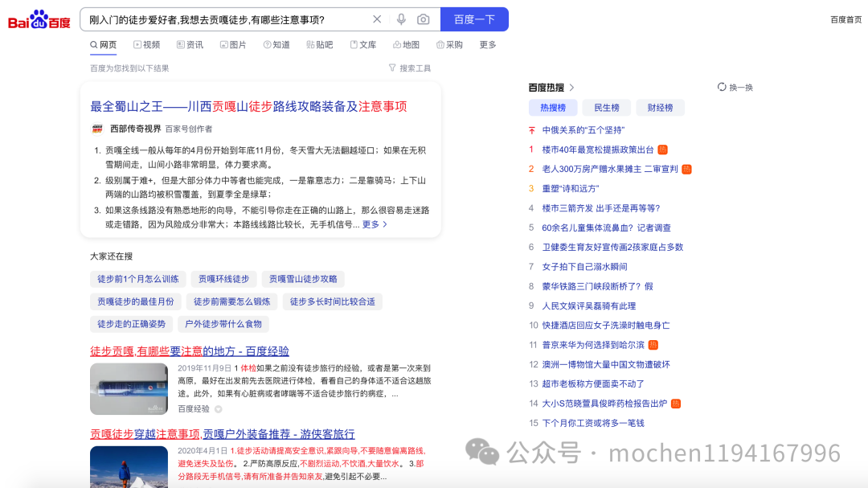Open the 采购 tab
868x488 pixels.
tap(449, 45)
